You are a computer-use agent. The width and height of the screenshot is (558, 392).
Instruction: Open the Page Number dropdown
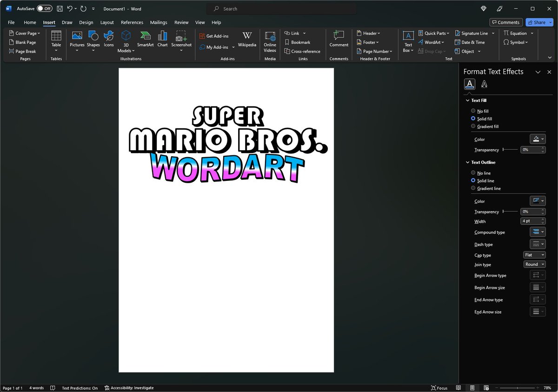(375, 51)
